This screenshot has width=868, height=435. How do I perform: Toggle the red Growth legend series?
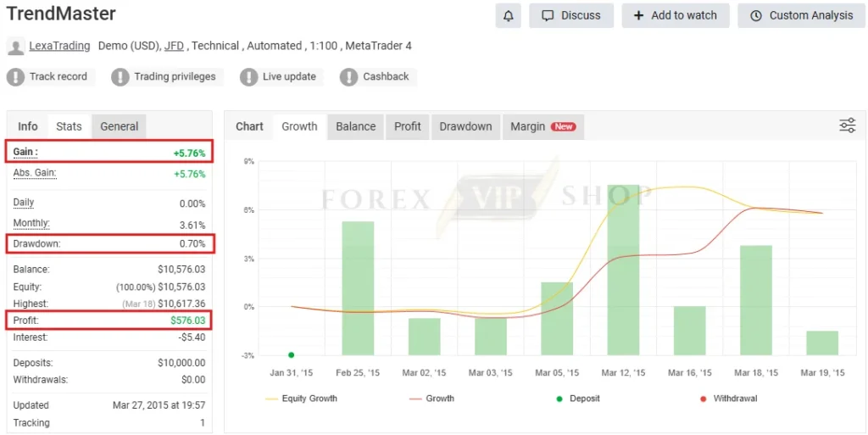click(431, 399)
